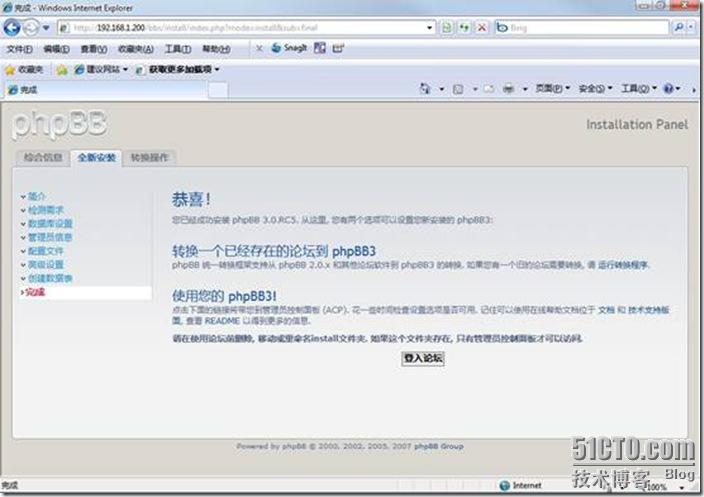Screen dimensions: 704x497
Task: Open the 文档 documentation link
Action: click(606, 310)
